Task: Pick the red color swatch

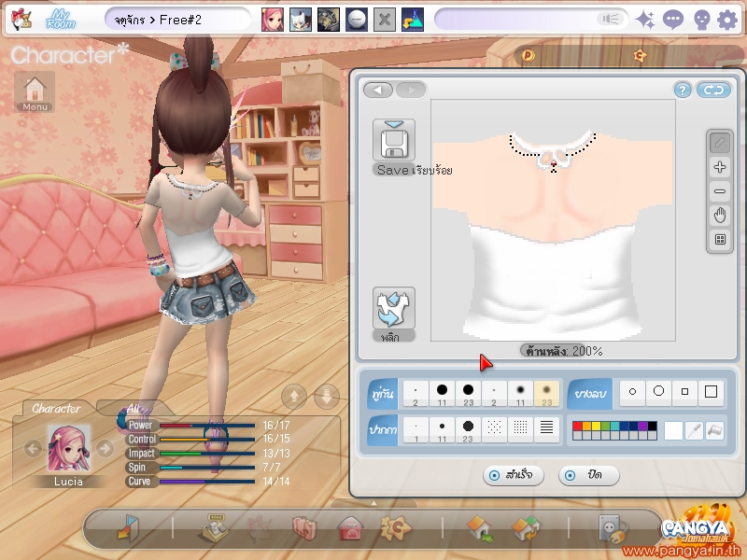Action: [577, 427]
